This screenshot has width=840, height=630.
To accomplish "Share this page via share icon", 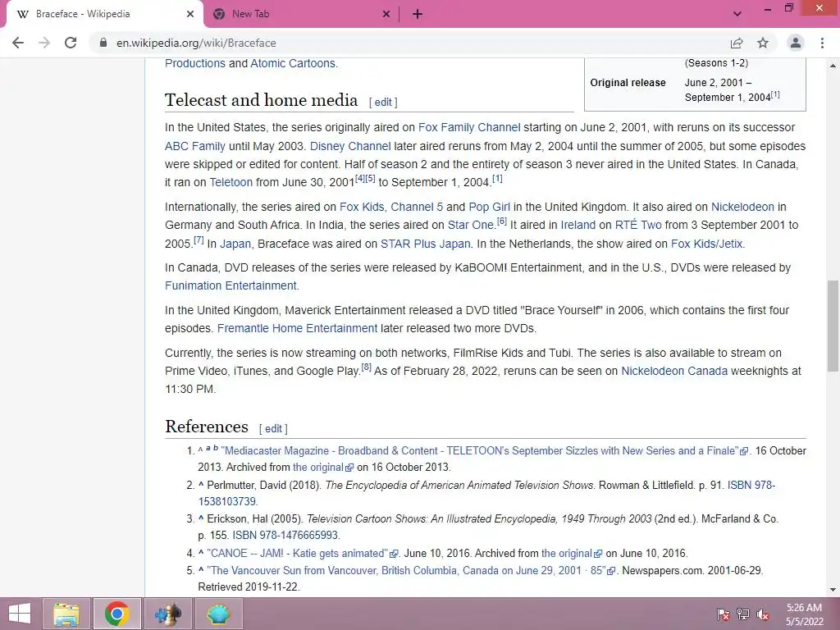I will click(x=737, y=43).
